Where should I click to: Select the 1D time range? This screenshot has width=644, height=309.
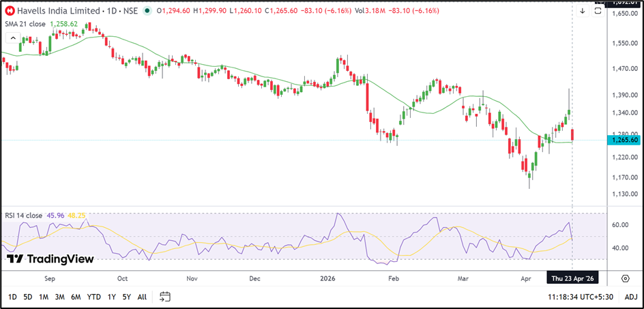13,297
